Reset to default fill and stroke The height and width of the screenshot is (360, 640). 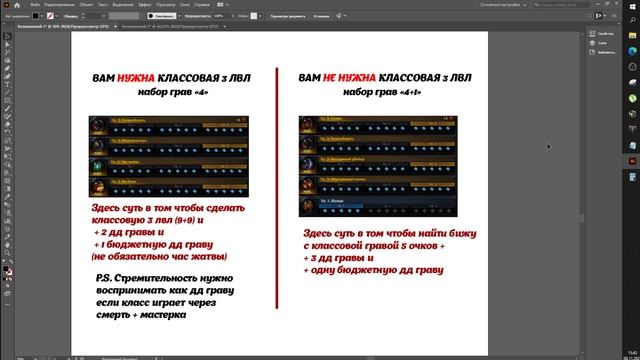[4, 262]
